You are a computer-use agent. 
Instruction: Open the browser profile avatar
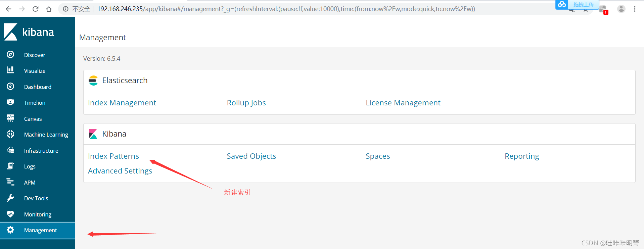(621, 9)
